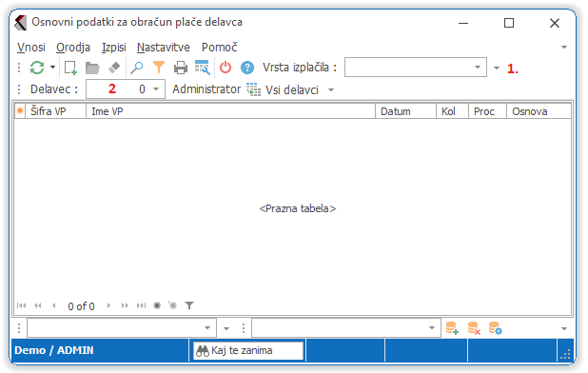Click next page navigator button
This screenshot has width=588, height=373.
click(x=125, y=305)
